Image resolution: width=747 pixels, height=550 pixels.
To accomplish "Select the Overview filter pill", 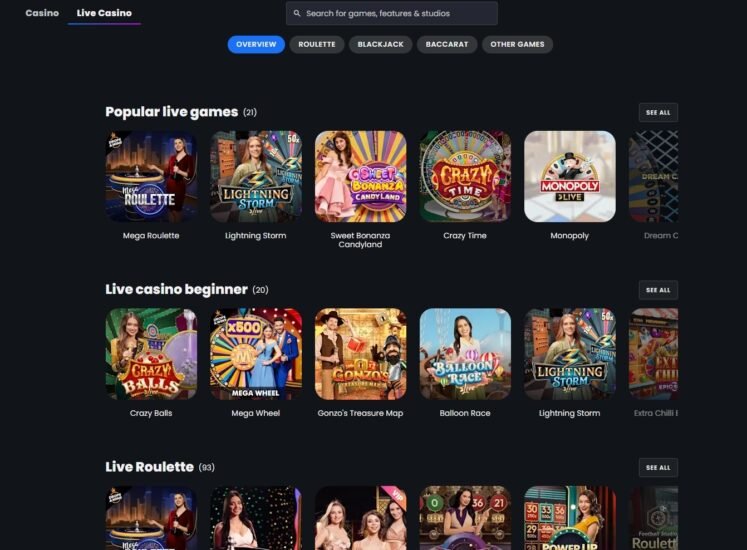I will point(256,44).
